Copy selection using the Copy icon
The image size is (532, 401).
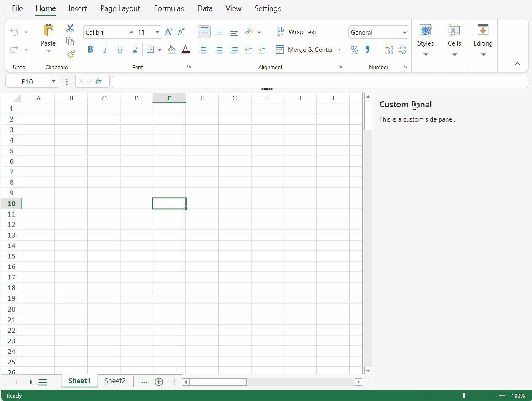[x=70, y=41]
